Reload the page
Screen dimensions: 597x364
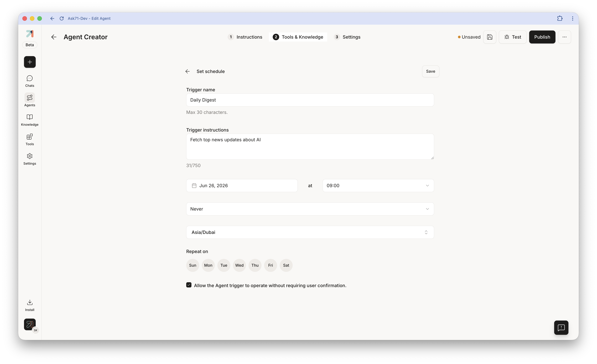[61, 18]
